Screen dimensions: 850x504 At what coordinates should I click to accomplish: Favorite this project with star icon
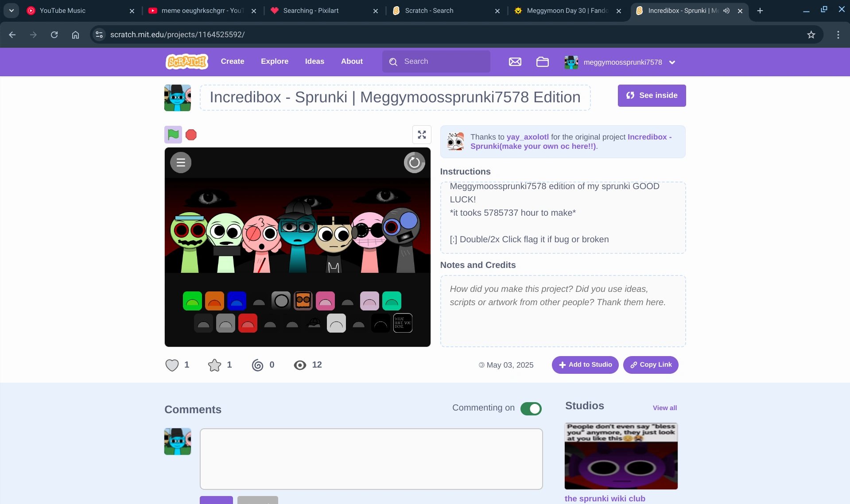(214, 365)
